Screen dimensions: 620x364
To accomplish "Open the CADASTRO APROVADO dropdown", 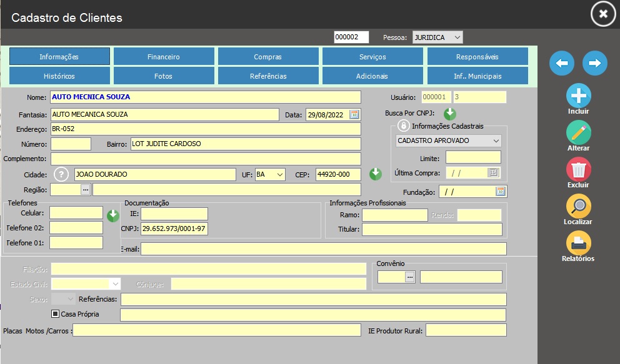I will pos(448,140).
